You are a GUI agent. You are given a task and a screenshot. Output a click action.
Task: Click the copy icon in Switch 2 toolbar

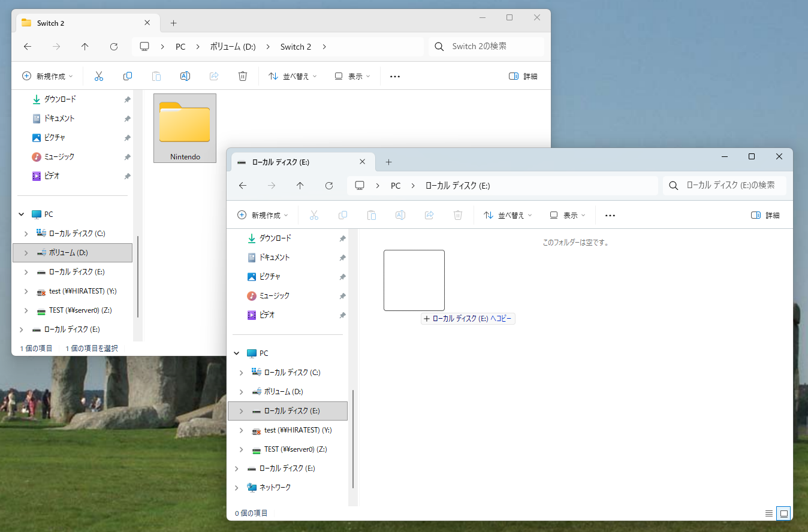(x=128, y=76)
